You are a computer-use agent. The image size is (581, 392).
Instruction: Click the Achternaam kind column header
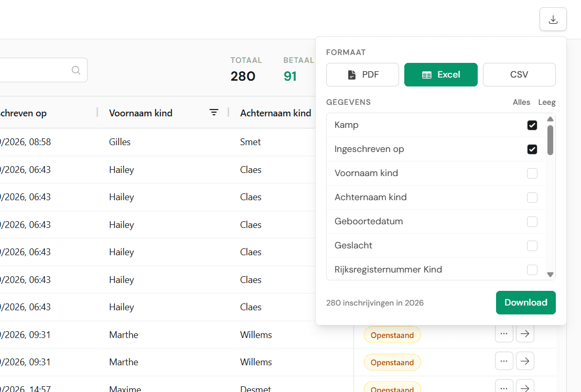coord(276,113)
